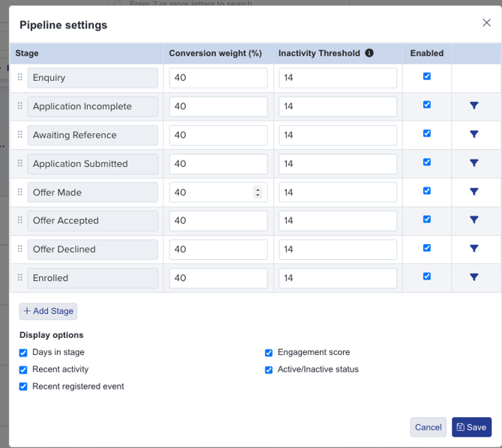Image resolution: width=502 pixels, height=448 pixels.
Task: Click the Application Submitted stage name field
Action: [92, 163]
